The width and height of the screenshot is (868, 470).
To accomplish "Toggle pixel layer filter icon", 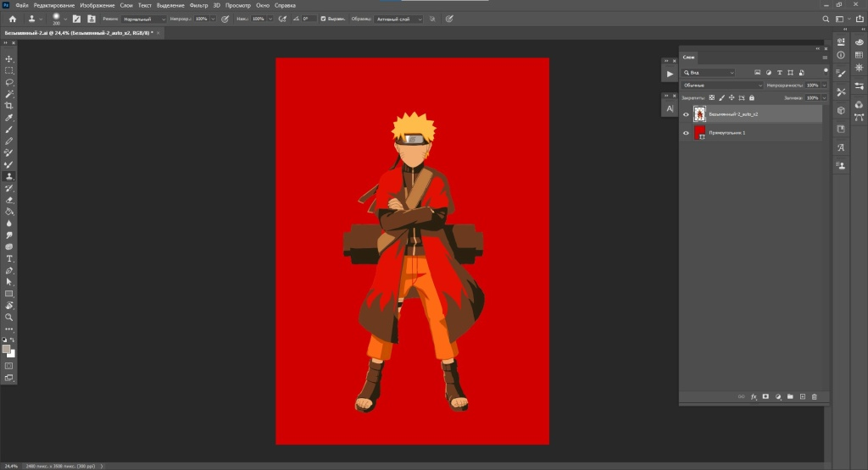I will (757, 73).
